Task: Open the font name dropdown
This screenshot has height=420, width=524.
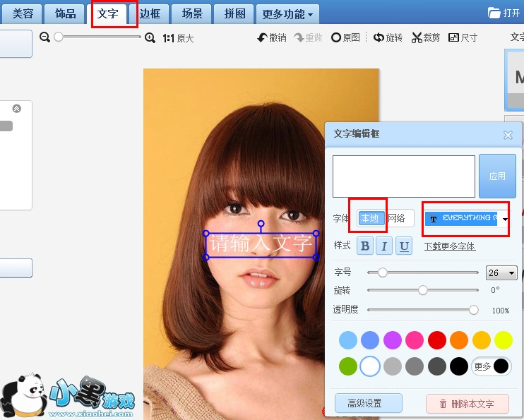Action: (505, 220)
